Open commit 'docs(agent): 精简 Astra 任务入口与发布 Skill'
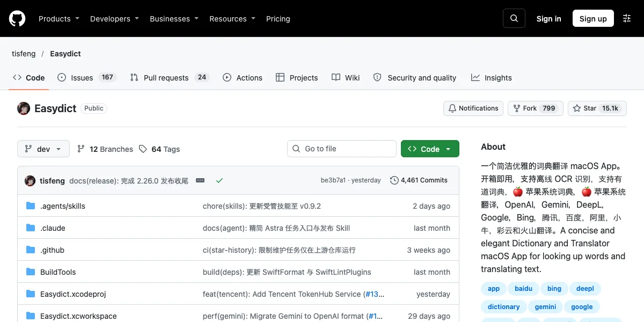Viewport: 644px width, 322px height. (276, 228)
